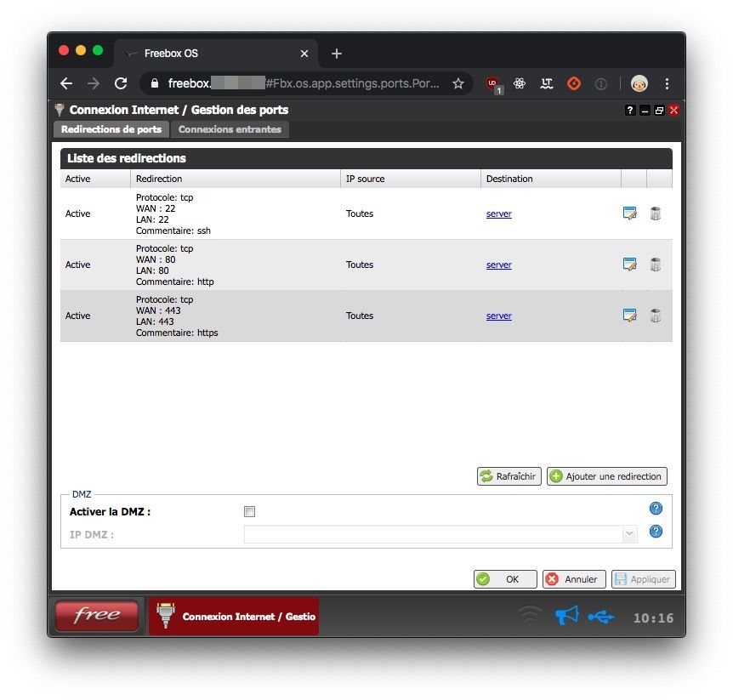The height and width of the screenshot is (700, 733).
Task: Click the USB icon in Freebox taskbar
Action: [x=600, y=617]
